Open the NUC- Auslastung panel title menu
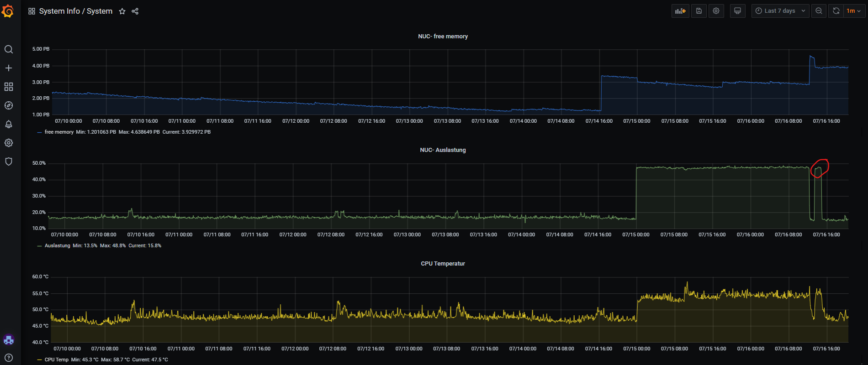The image size is (868, 365). click(443, 150)
